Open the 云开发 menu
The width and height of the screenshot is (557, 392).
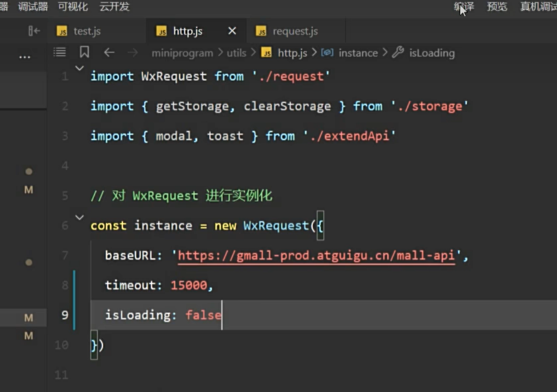coord(114,6)
